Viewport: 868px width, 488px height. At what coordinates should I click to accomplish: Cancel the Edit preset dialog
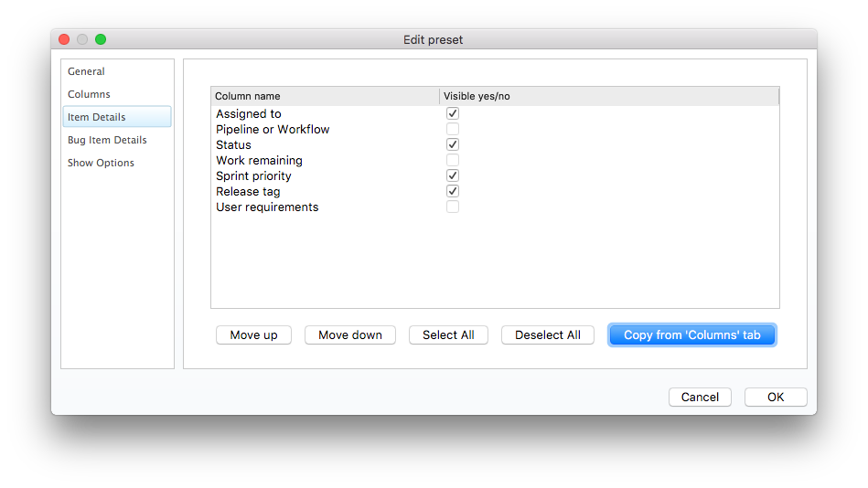(700, 397)
